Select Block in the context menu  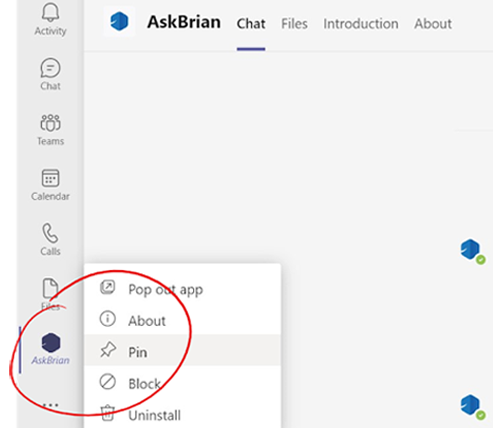(x=182, y=383)
